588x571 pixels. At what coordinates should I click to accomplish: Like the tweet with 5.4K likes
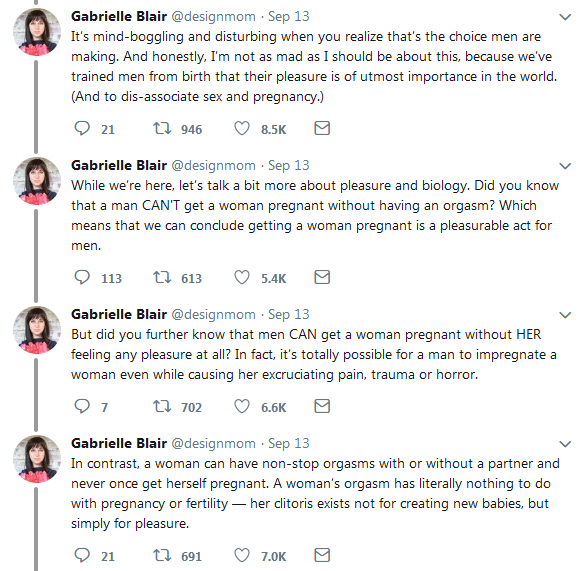[x=242, y=277]
